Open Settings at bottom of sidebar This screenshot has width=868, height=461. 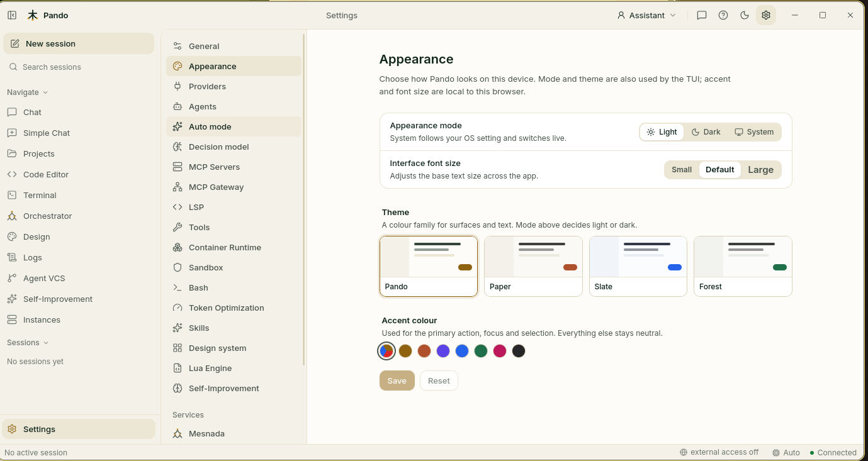point(79,429)
